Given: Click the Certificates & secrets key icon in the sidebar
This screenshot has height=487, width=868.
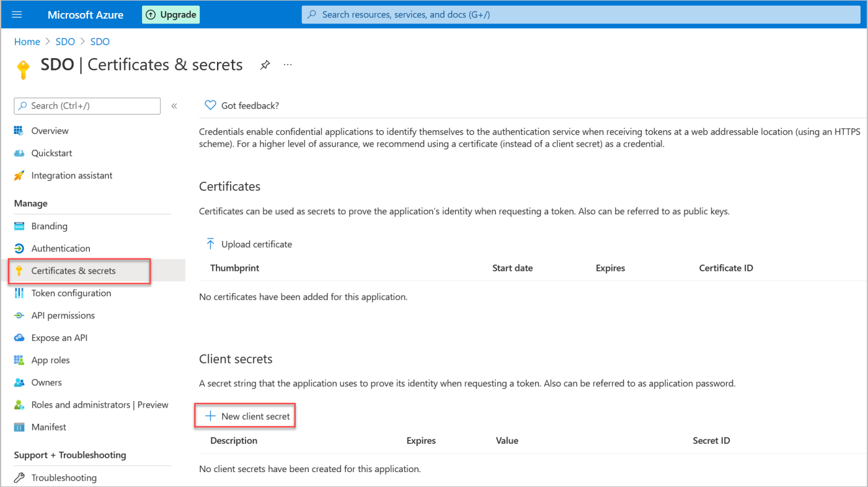Looking at the screenshot, I should click(x=19, y=271).
